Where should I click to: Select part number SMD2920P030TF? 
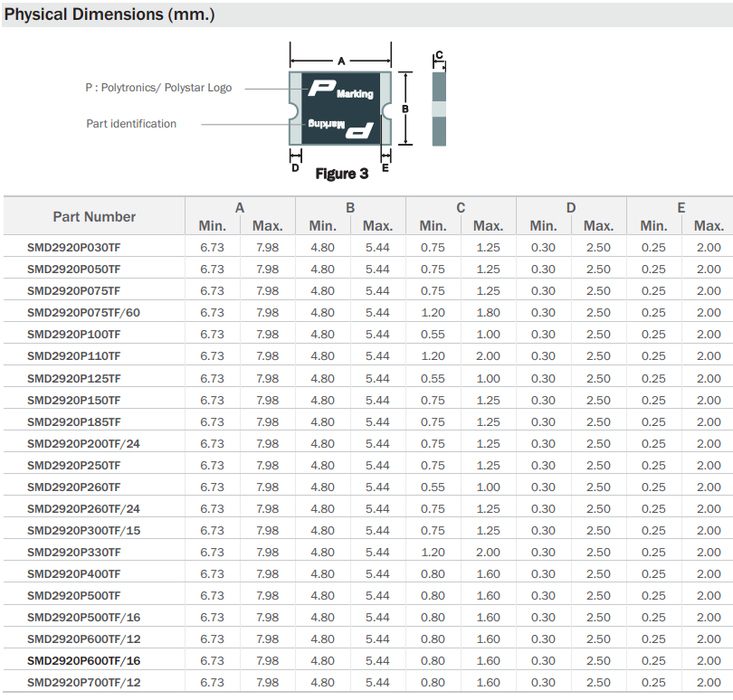pos(73,247)
